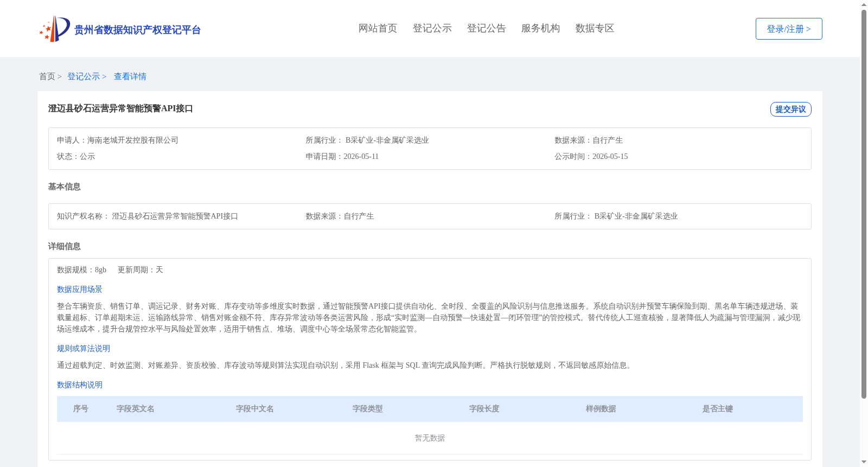Click the 样例数据 column header
The width and height of the screenshot is (868, 467).
(x=601, y=408)
